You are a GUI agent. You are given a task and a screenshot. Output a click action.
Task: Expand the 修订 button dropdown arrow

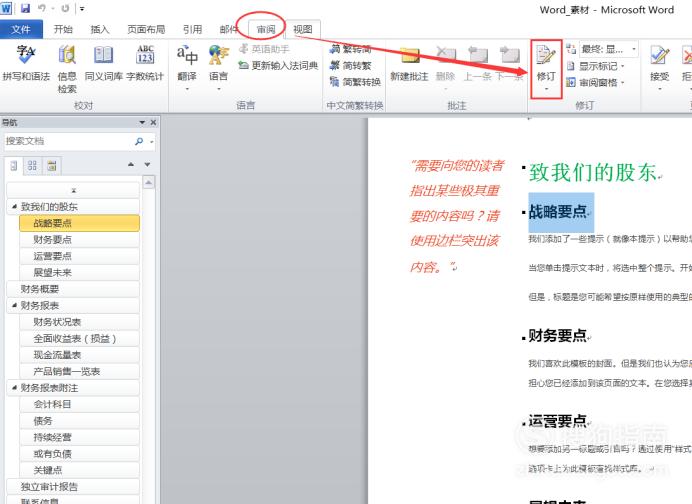point(546,90)
